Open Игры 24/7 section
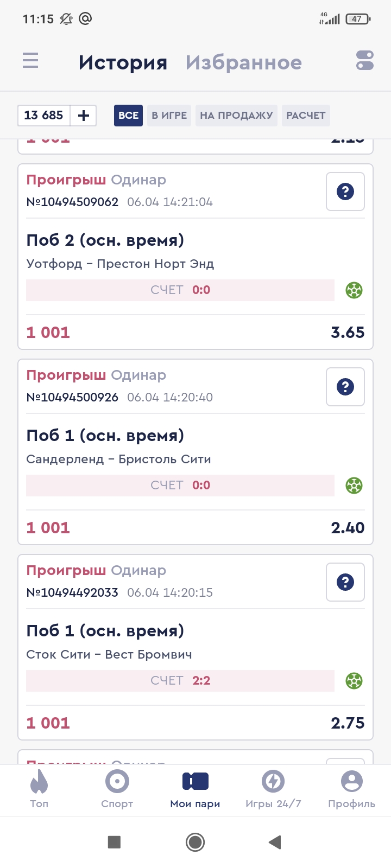 click(x=273, y=789)
